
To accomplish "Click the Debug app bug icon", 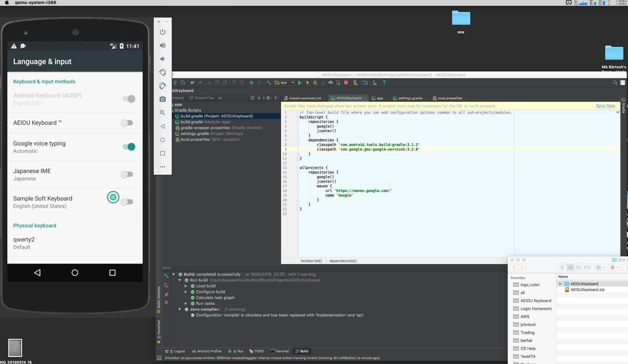I will (x=315, y=83).
